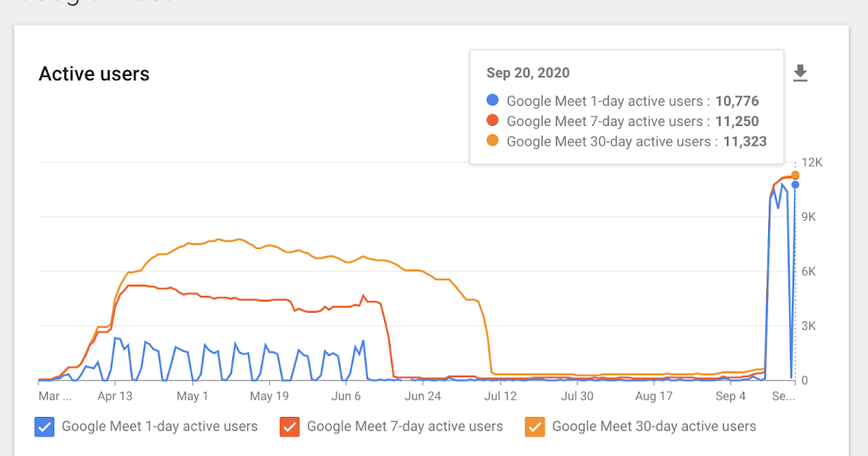Click the Aug 17 x-axis label
The height and width of the screenshot is (456, 868).
(x=655, y=396)
